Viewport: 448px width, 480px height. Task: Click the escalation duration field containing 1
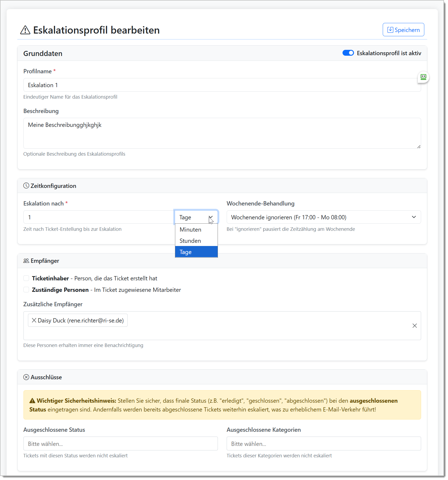99,217
